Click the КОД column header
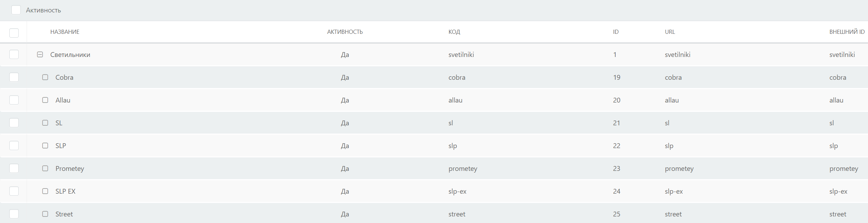This screenshot has width=868, height=223. (454, 32)
